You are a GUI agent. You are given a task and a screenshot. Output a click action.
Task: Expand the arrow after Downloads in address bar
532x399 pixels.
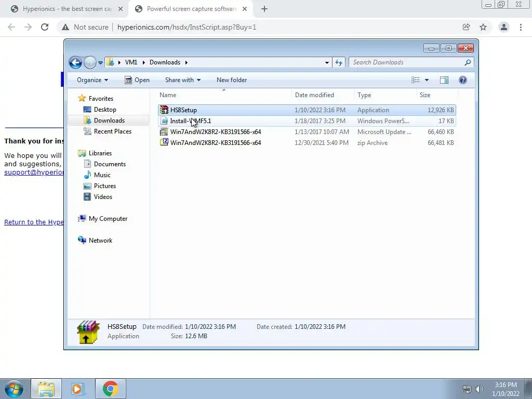click(x=187, y=62)
